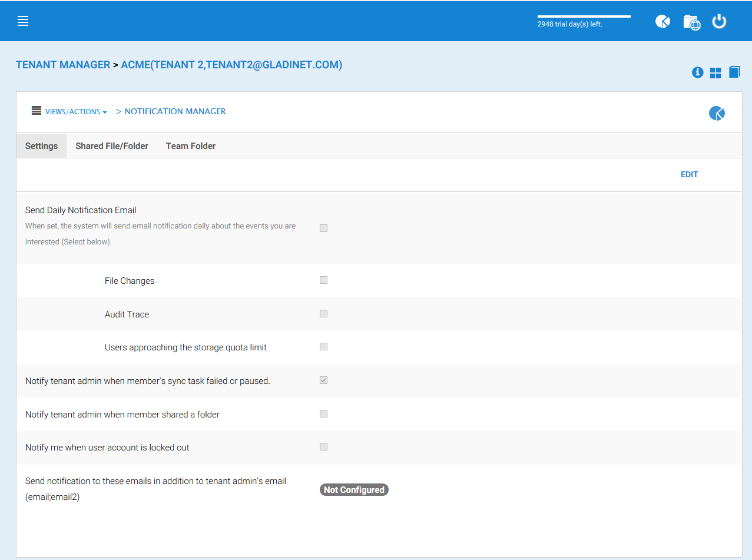This screenshot has height=560, width=752.
Task: Click the pie chart icon in Notification Manager panel
Action: pos(717,113)
